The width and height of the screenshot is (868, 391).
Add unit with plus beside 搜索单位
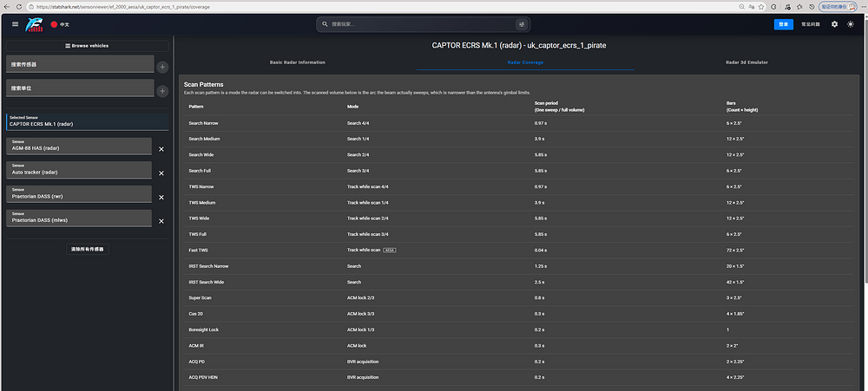(162, 91)
